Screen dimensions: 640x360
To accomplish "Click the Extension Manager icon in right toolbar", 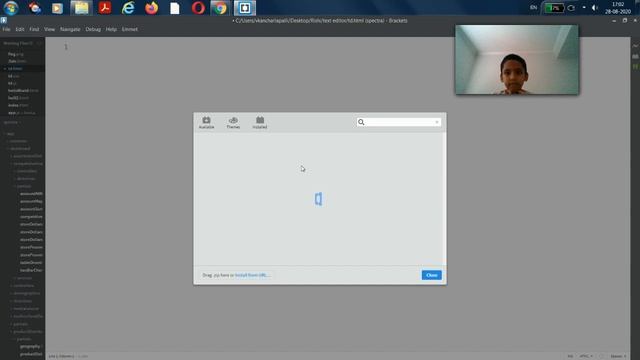I will click(x=635, y=56).
